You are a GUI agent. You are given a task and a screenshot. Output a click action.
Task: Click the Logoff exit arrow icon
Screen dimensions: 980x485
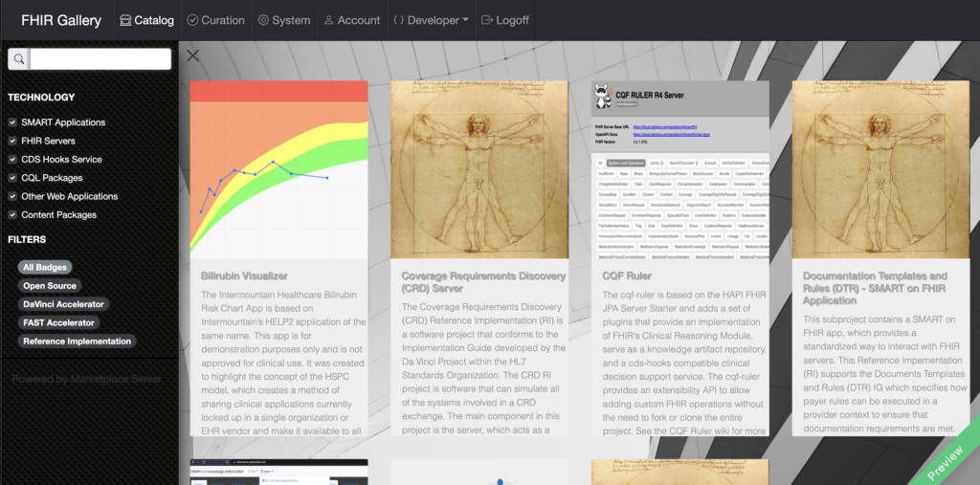pyautogui.click(x=487, y=20)
